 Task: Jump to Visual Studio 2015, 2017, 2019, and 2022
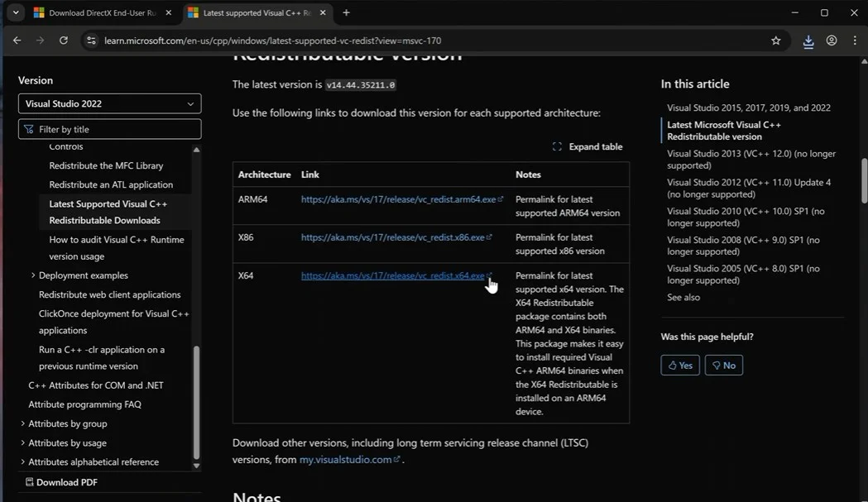pos(748,108)
